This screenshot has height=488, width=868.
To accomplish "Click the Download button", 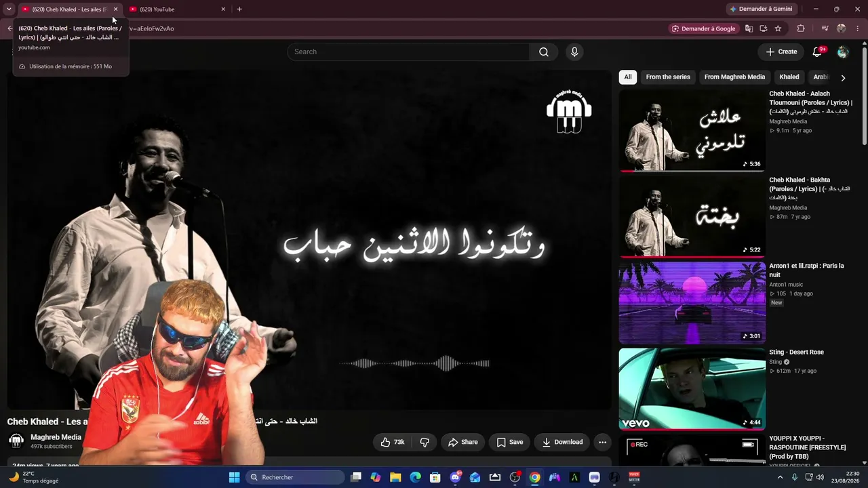I will tap(562, 442).
